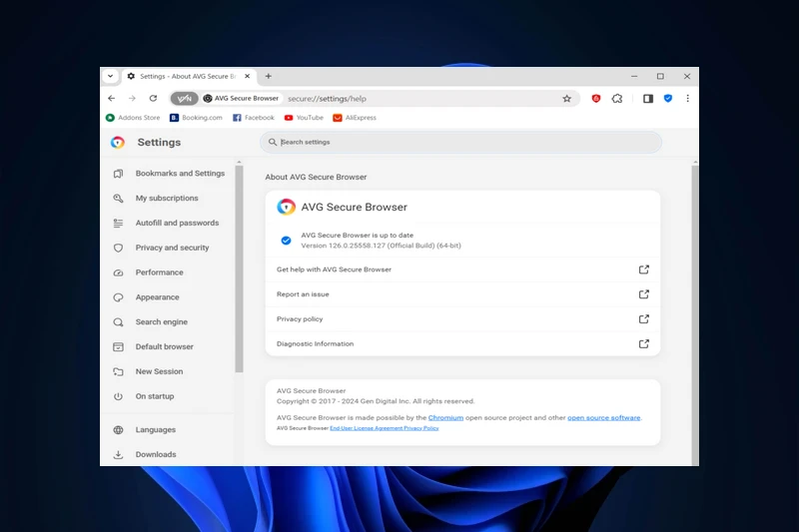Click the Appearance palette icon

(x=118, y=297)
